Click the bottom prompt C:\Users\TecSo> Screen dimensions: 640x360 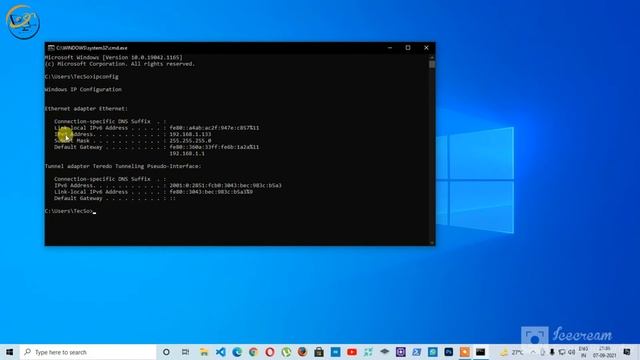pyautogui.click(x=69, y=211)
